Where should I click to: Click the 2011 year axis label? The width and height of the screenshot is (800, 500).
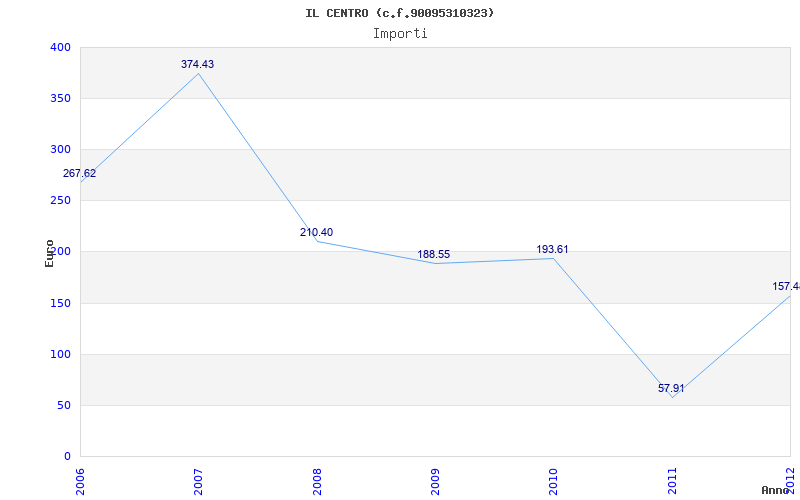[672, 481]
